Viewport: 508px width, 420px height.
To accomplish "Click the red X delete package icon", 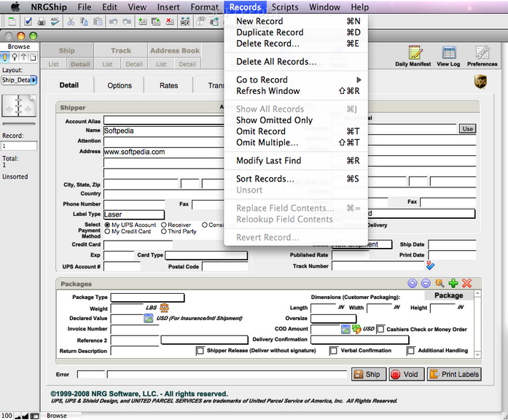I will pos(466,283).
